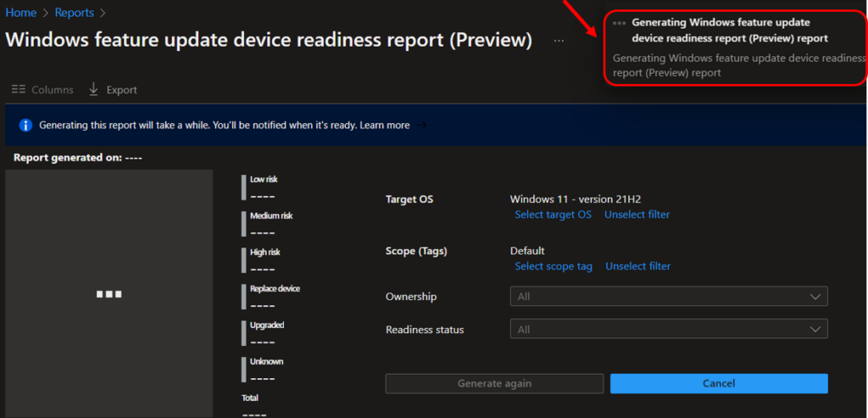This screenshot has height=418, width=868.
Task: Click the Generating report notification title
Action: point(730,31)
